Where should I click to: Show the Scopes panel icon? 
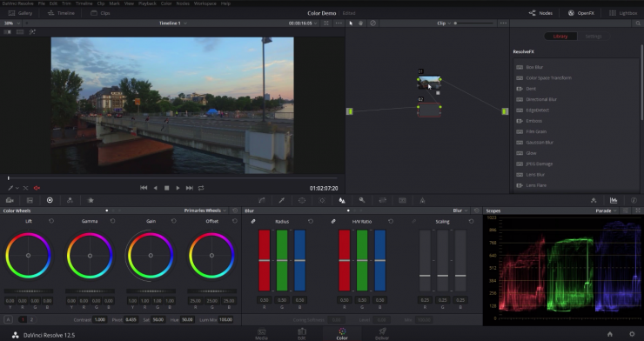pyautogui.click(x=614, y=200)
